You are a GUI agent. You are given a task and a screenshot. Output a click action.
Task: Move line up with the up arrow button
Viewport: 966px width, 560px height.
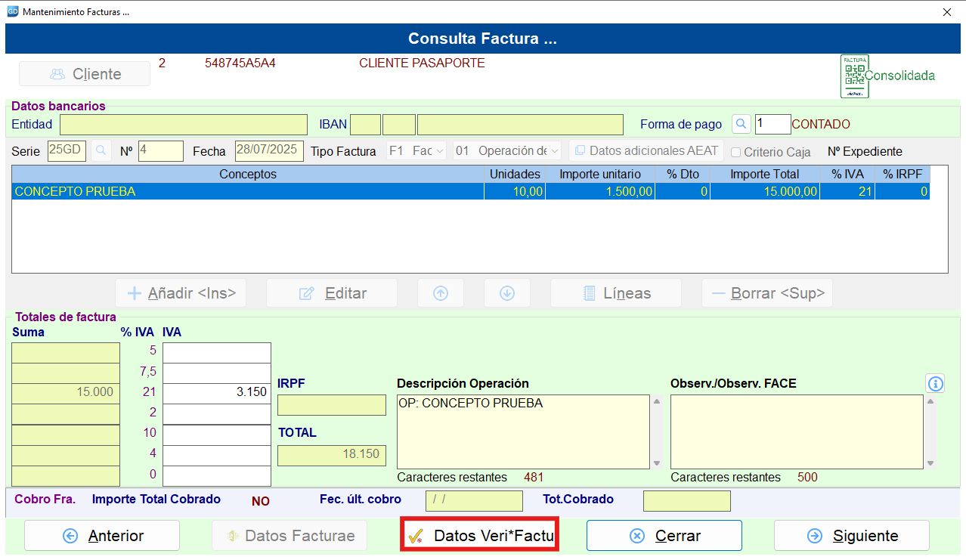(441, 293)
